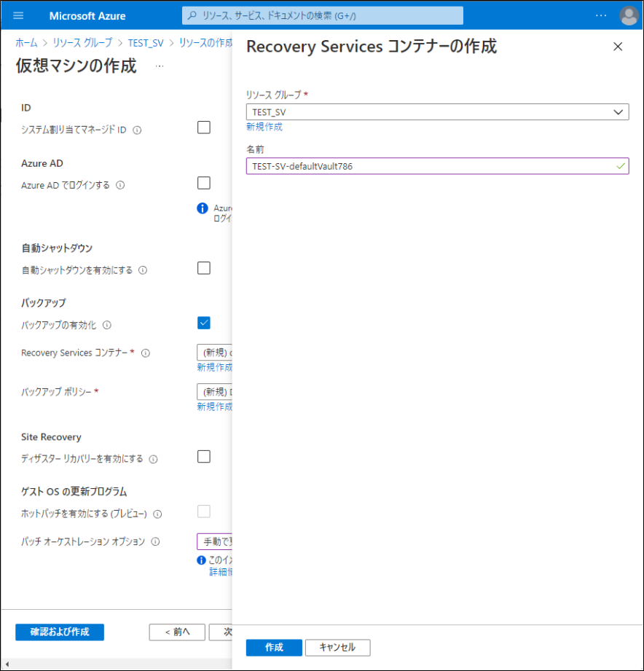Viewport: 644px width, 671px height.
Task: Click the ホットパッチを有効にする checkbox
Action: [x=204, y=511]
